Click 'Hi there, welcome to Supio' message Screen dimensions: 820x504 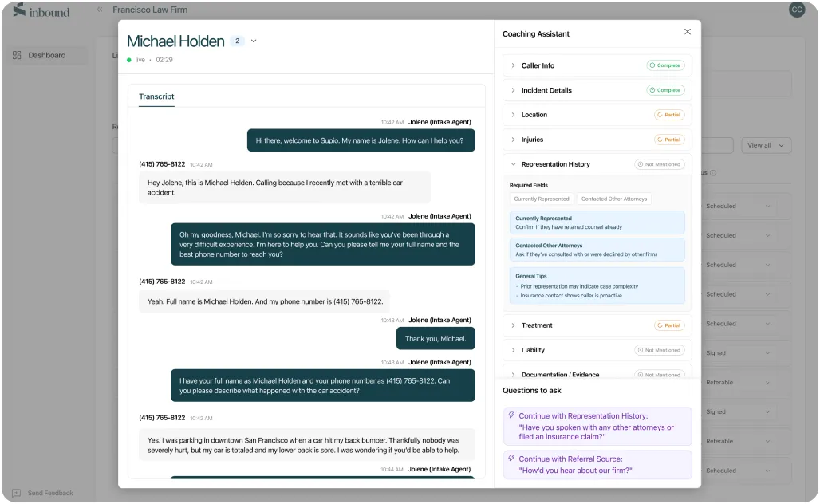(361, 140)
